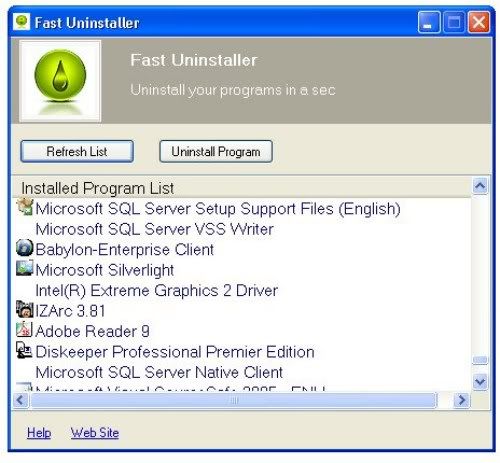
Task: Select Microsoft SQL Server VSS Writer entry
Action: point(154,229)
